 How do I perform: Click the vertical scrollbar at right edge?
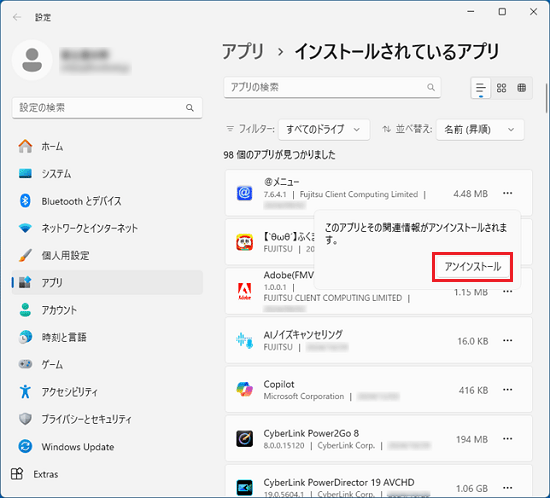coord(546,98)
